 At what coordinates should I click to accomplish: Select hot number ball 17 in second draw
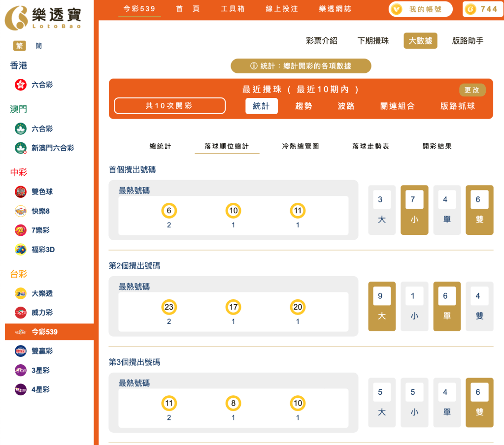pyautogui.click(x=234, y=307)
